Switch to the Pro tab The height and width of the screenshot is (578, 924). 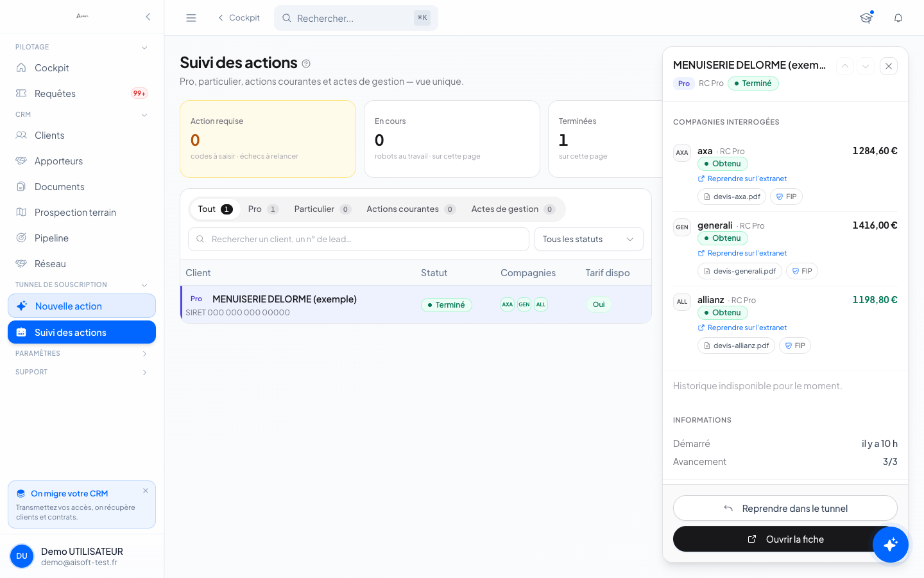tap(263, 209)
